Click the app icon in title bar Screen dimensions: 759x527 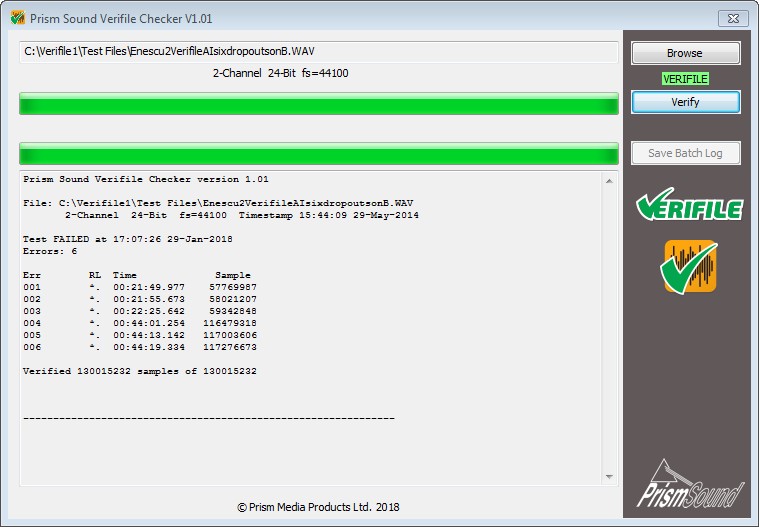18,18
